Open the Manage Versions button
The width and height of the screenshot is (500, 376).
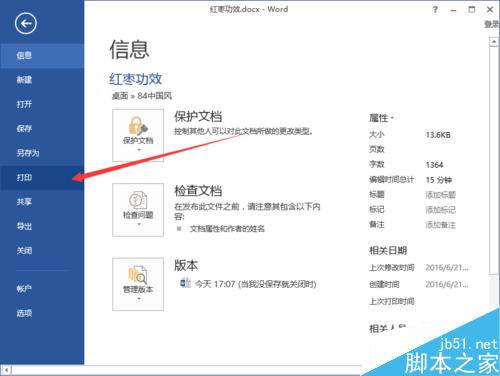(138, 284)
